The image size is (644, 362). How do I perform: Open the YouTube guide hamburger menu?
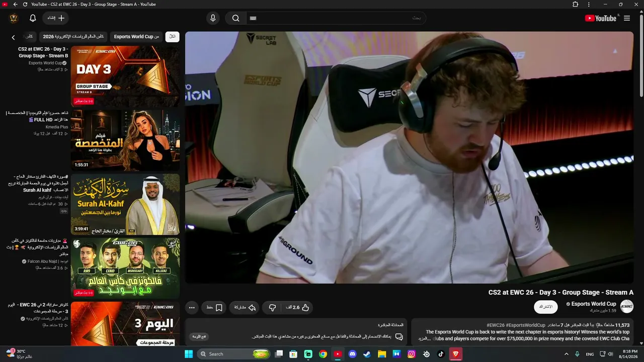point(627,18)
